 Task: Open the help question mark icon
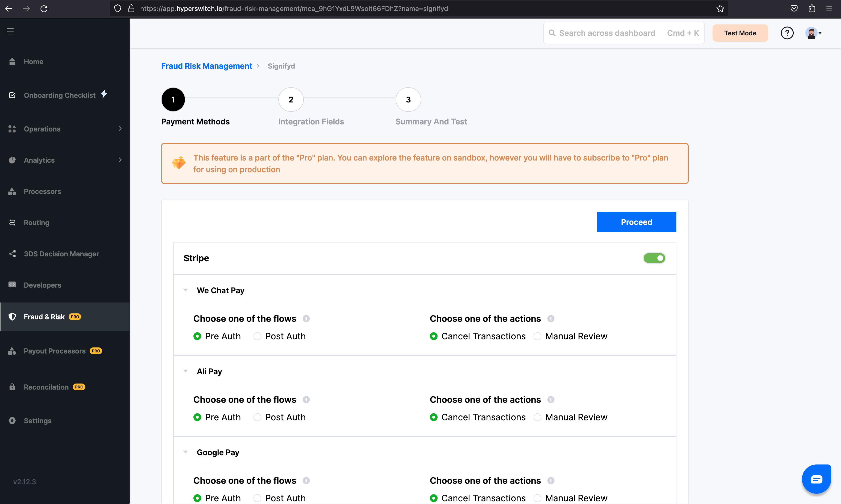pos(787,33)
